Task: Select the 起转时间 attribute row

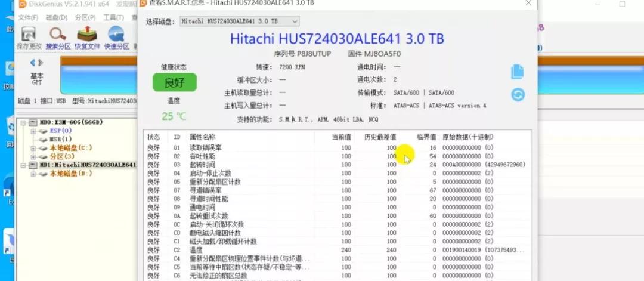Action: (x=337, y=165)
